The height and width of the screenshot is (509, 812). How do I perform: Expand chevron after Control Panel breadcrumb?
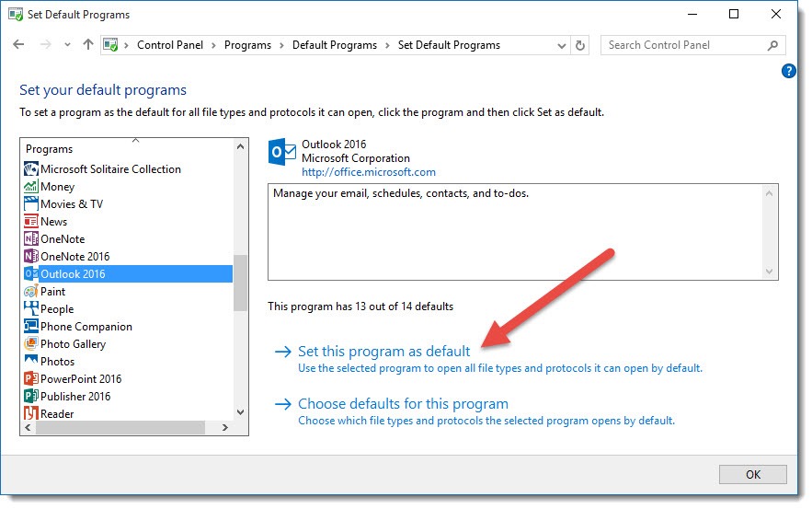[213, 46]
